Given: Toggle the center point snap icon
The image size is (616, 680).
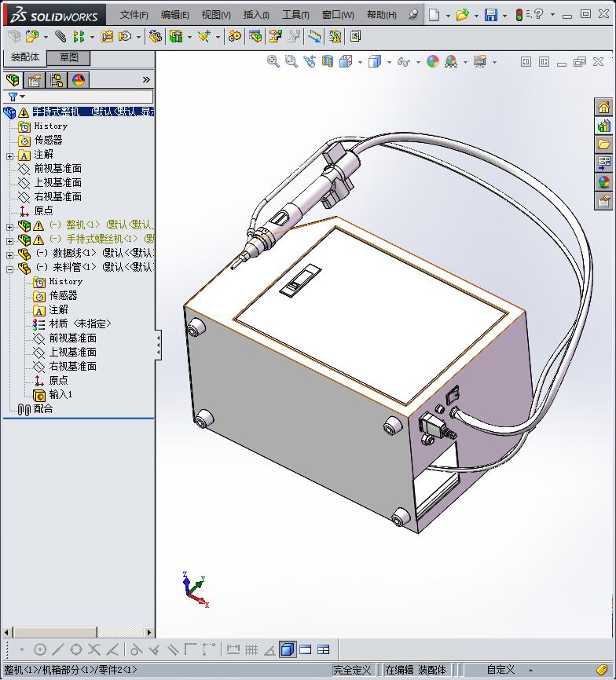Looking at the screenshot, I should click(40, 649).
